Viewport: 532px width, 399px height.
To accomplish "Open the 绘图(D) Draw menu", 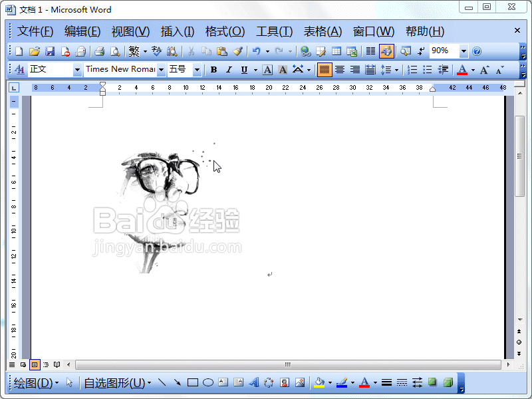I will [37, 383].
